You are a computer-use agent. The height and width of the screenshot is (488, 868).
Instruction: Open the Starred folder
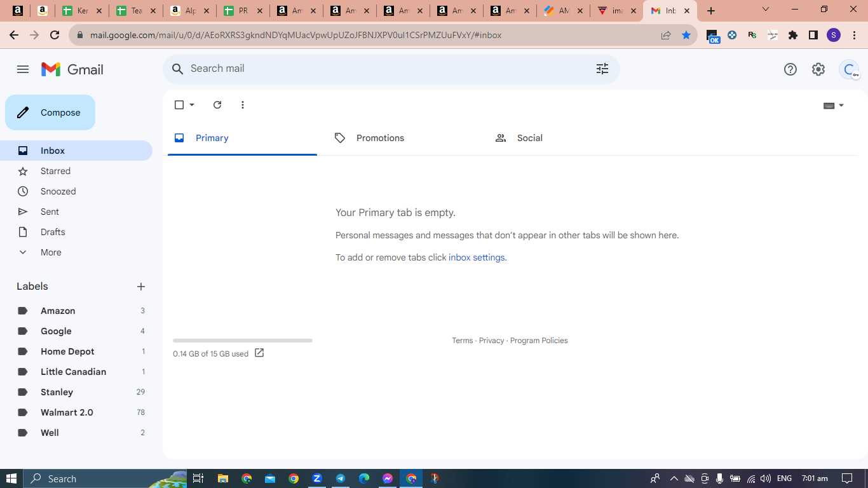[76, 171]
